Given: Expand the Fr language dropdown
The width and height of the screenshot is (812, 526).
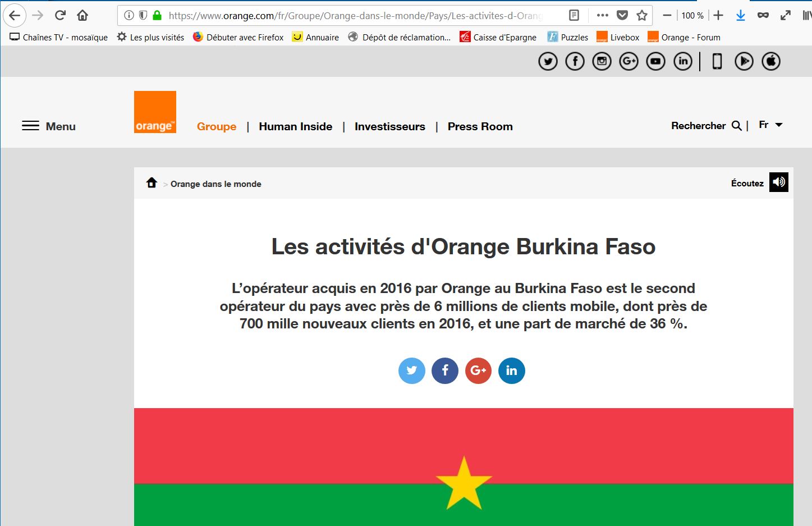Looking at the screenshot, I should click(770, 125).
